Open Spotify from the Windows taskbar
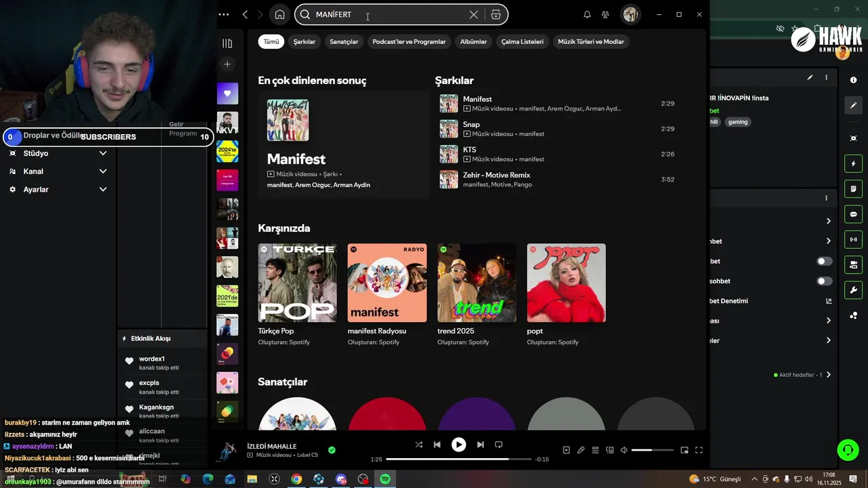Viewport: 868px width, 488px height. [x=385, y=479]
